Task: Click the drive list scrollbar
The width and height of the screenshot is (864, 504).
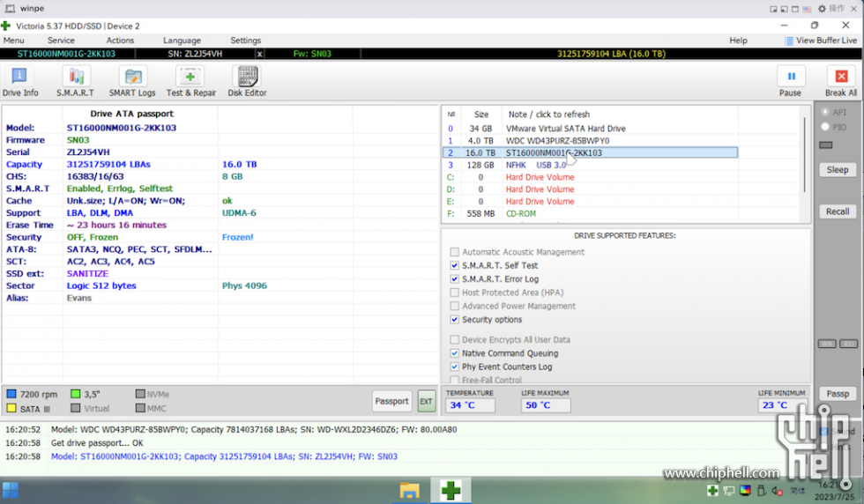Action: (804, 154)
